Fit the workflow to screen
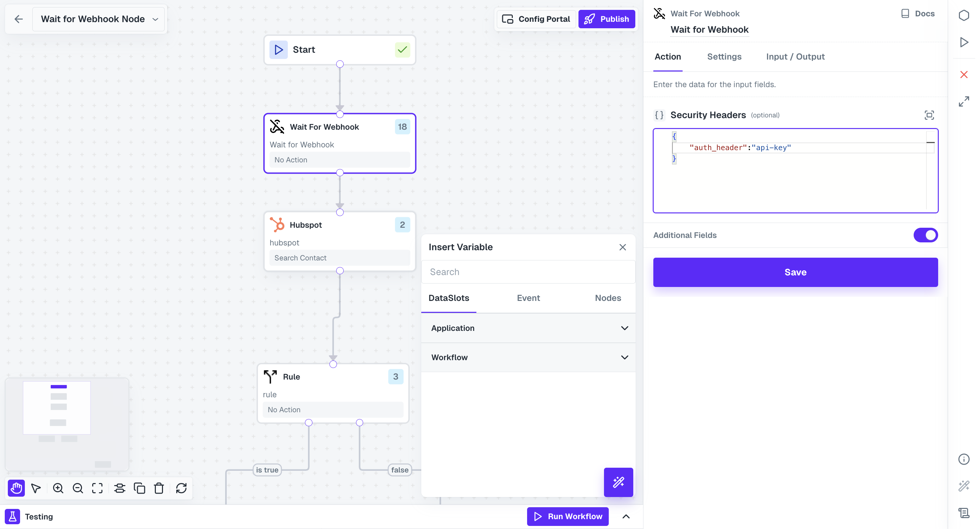Screen dimensions: 980x529 click(x=97, y=488)
